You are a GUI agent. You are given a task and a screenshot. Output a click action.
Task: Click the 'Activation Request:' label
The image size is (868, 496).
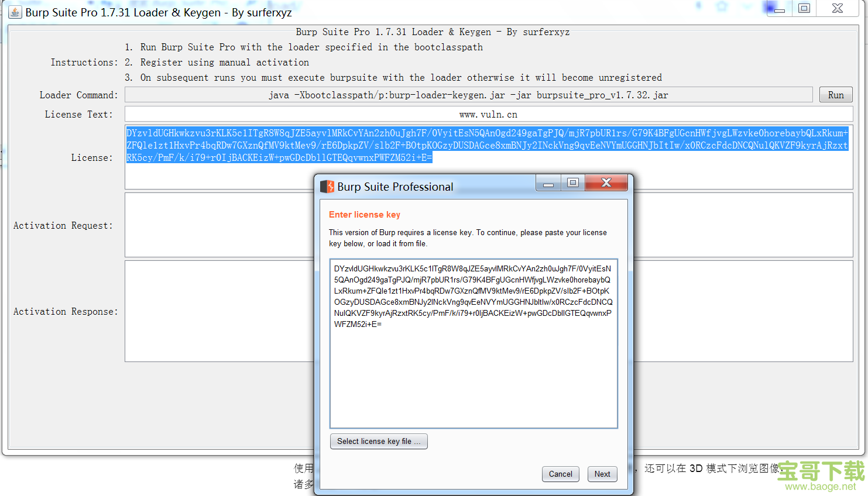point(63,225)
